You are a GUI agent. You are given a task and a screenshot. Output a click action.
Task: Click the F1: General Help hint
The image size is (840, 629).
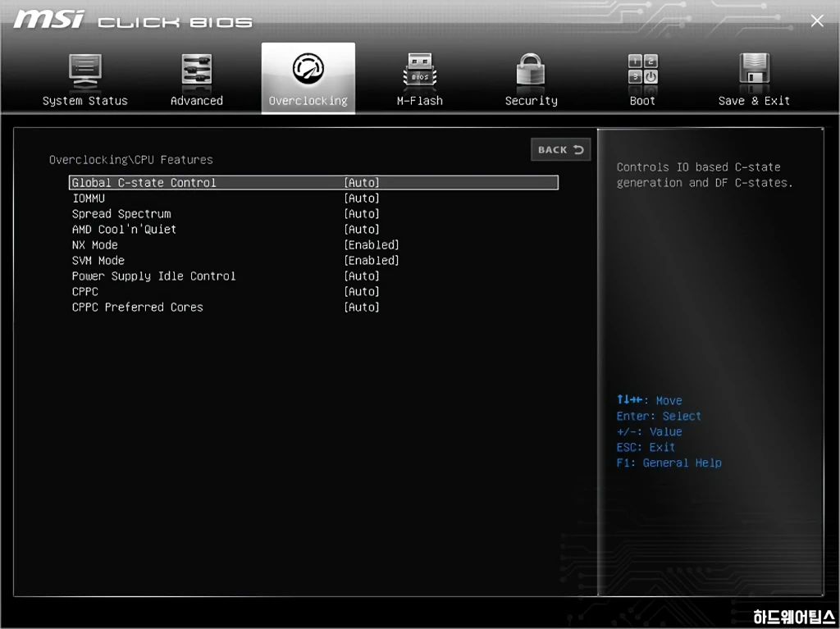(x=669, y=463)
